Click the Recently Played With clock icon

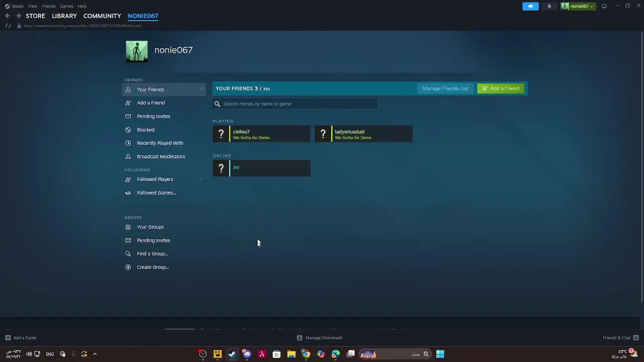[x=128, y=143]
